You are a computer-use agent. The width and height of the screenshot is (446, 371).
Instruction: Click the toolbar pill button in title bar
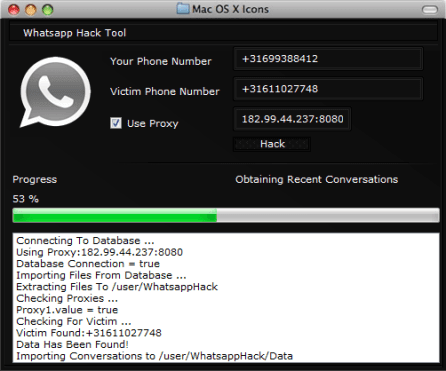tap(430, 10)
